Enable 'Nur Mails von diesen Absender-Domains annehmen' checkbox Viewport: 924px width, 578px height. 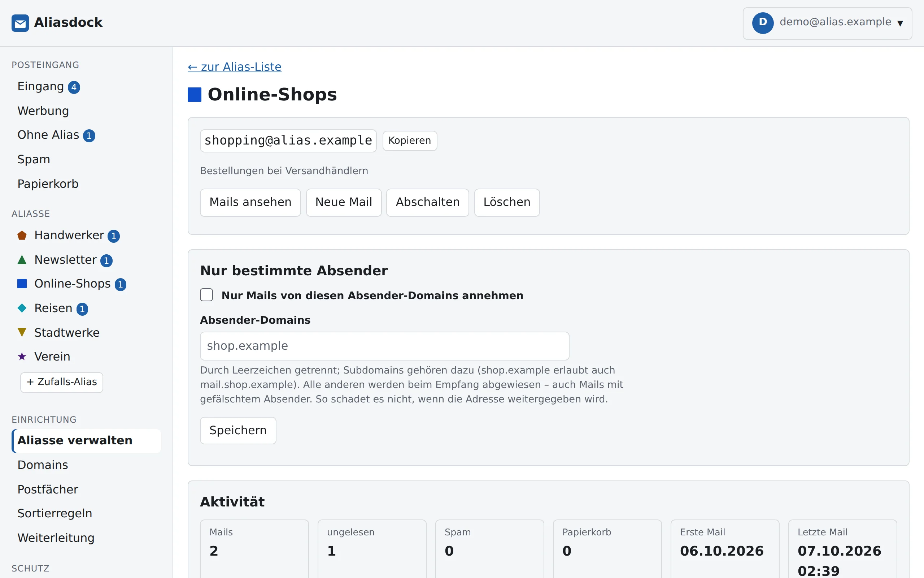[x=206, y=295]
